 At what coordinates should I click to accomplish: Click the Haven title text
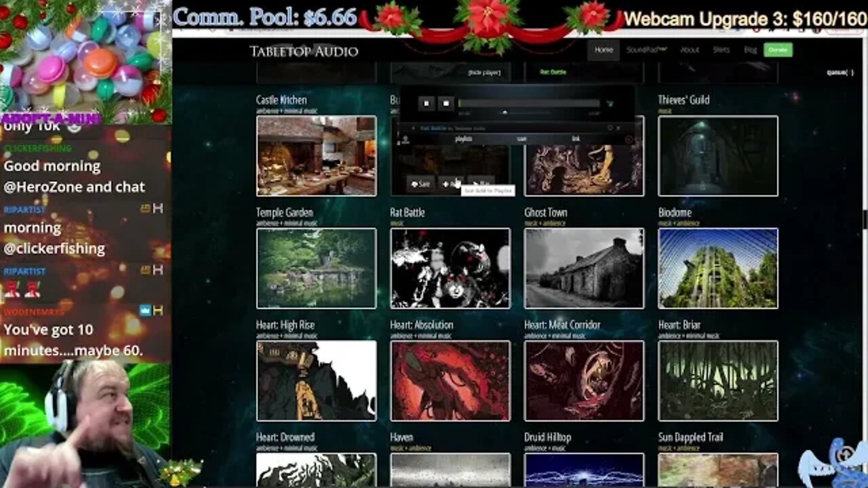(401, 437)
